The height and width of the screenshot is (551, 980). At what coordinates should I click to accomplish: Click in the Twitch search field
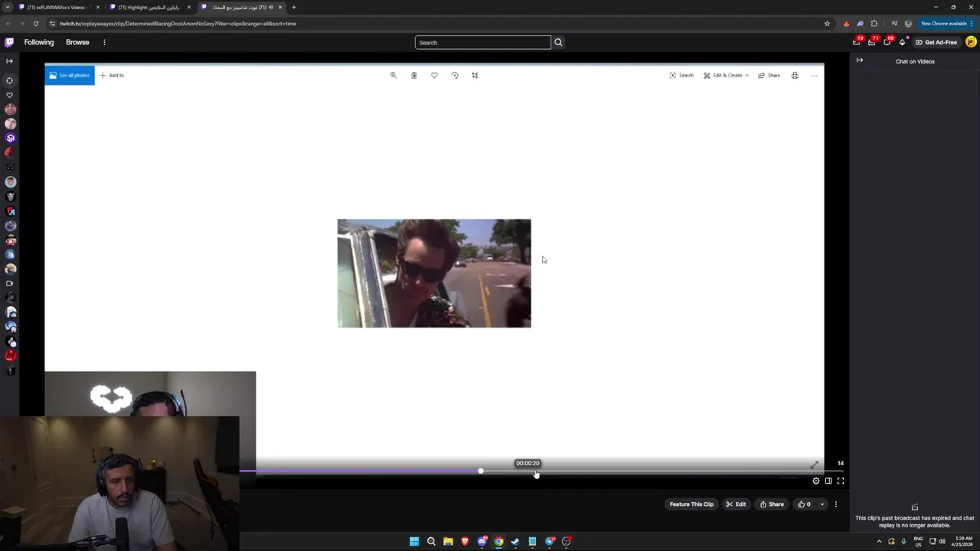pos(482,42)
